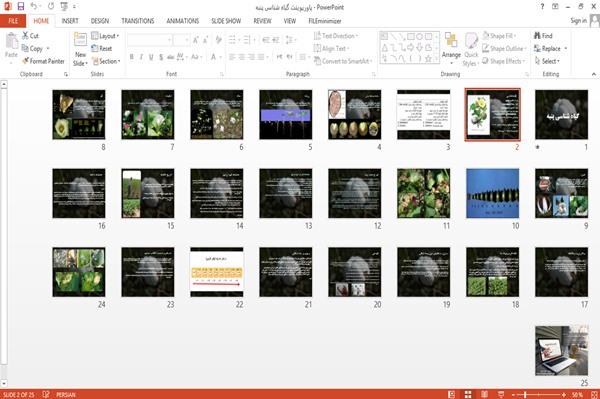Click the Help question mark icon
Viewport: 600px width, 399px height.
542,7
